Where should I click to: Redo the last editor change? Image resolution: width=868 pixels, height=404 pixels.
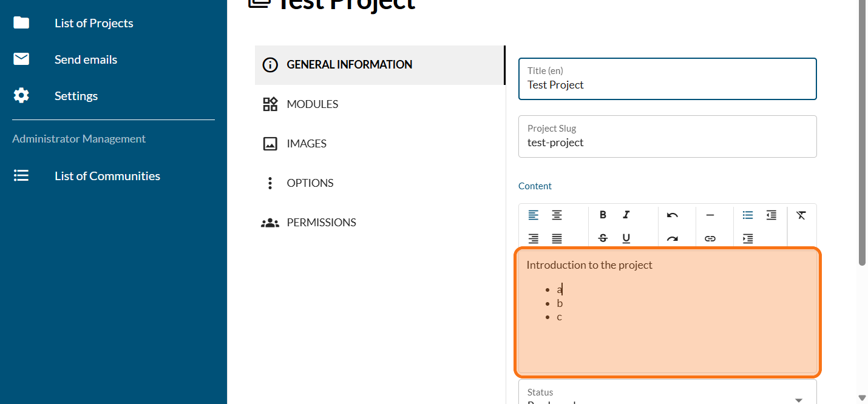click(673, 238)
